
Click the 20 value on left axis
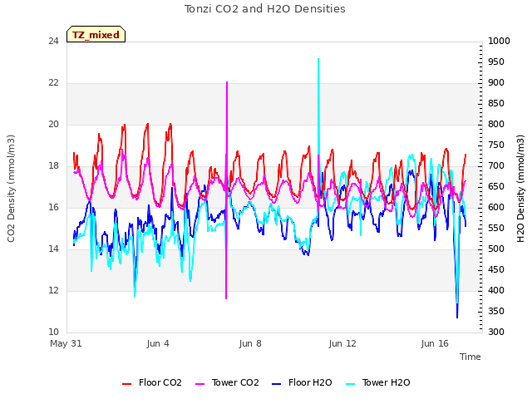coord(53,125)
